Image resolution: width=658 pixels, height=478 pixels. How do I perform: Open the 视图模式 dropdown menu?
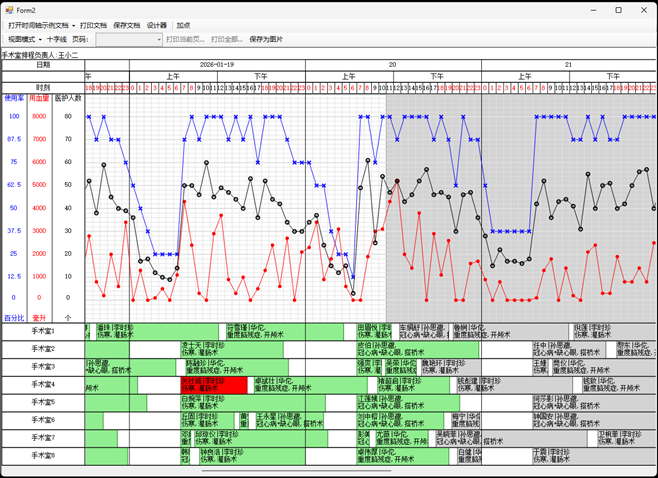pos(24,39)
